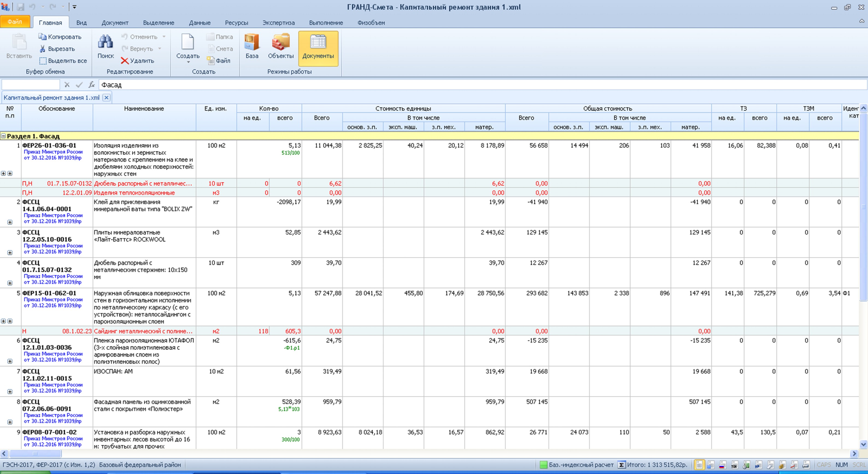
Task: Expand row 2 ФССЦ 14.1.06.04-0001
Action: coord(10,222)
